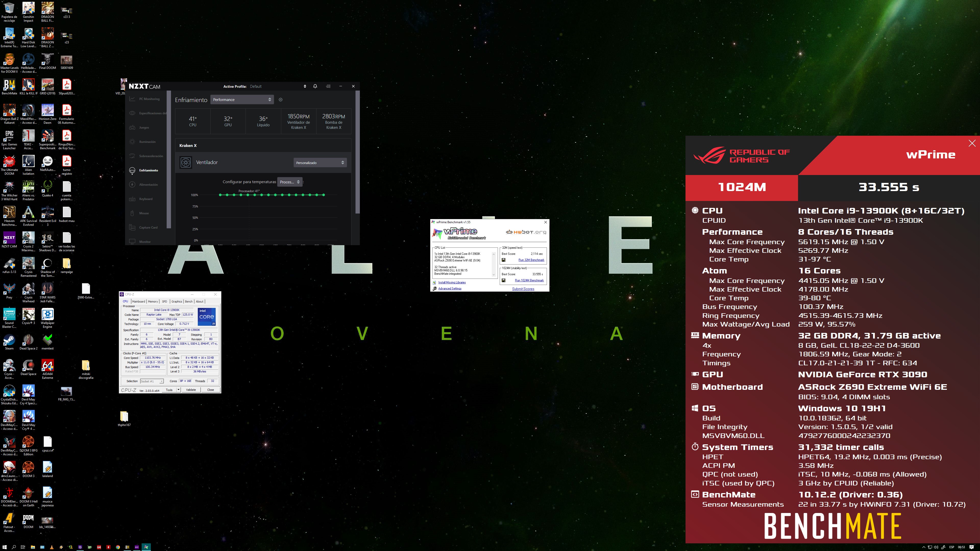Screen dimensions: 980x551
Task: Click Install Missing Libraries link in wPrime
Action: click(452, 282)
